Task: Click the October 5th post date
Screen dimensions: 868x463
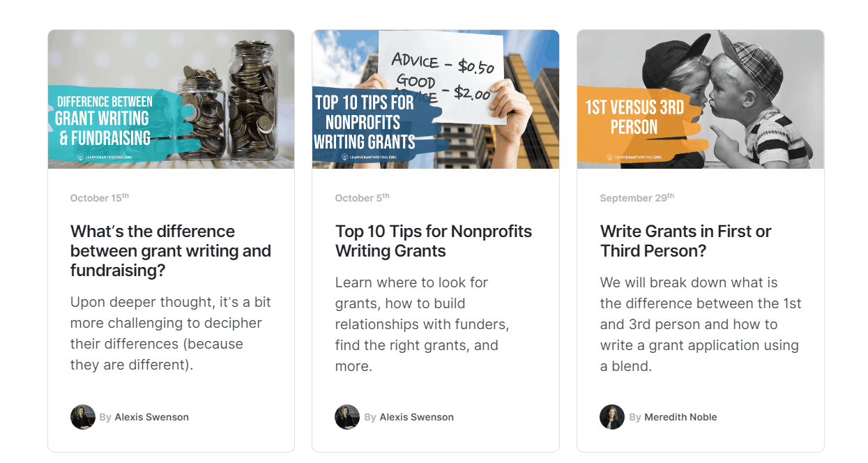Action: [x=363, y=197]
